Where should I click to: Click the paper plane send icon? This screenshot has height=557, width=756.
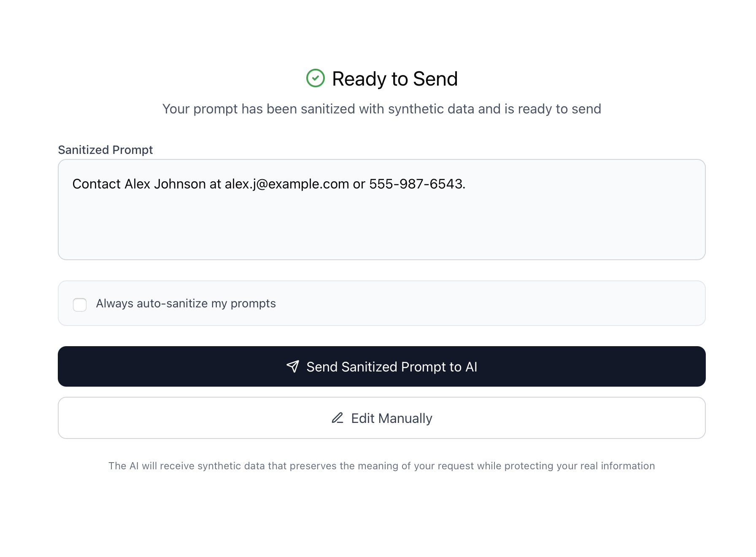click(x=293, y=366)
